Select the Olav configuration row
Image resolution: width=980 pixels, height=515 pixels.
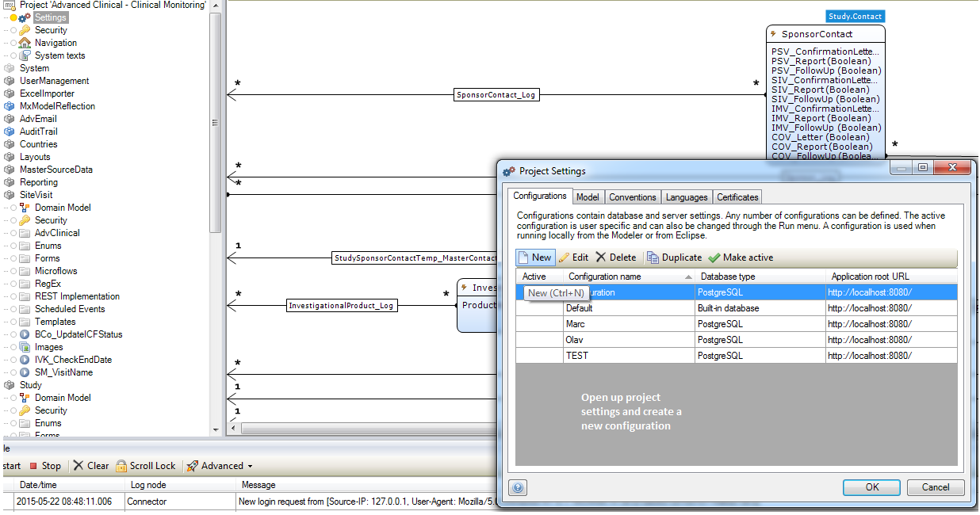pyautogui.click(x=737, y=340)
